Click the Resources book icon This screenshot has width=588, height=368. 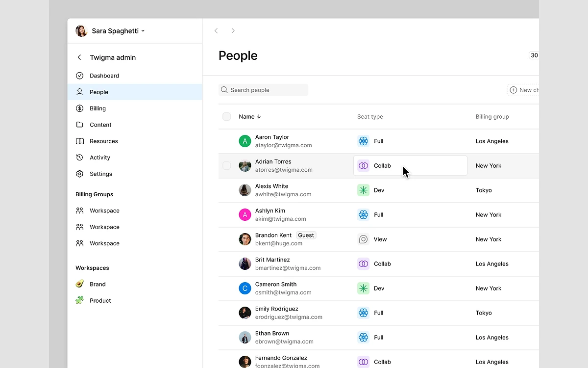(79, 141)
